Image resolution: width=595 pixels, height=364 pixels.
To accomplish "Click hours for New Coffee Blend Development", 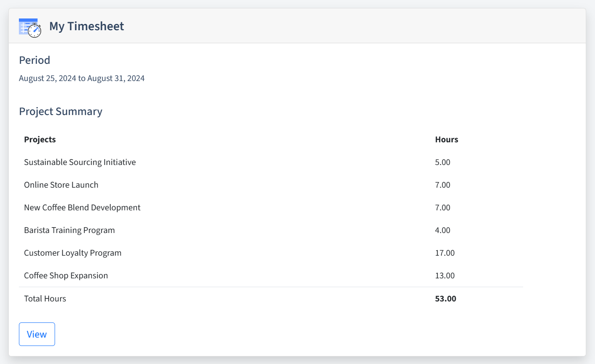I will click(x=442, y=207).
